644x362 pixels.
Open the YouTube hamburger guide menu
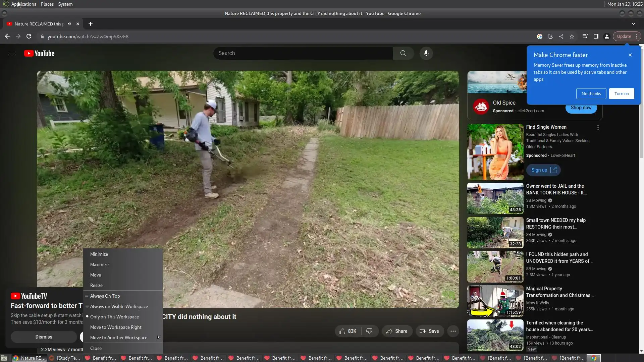coord(12,53)
